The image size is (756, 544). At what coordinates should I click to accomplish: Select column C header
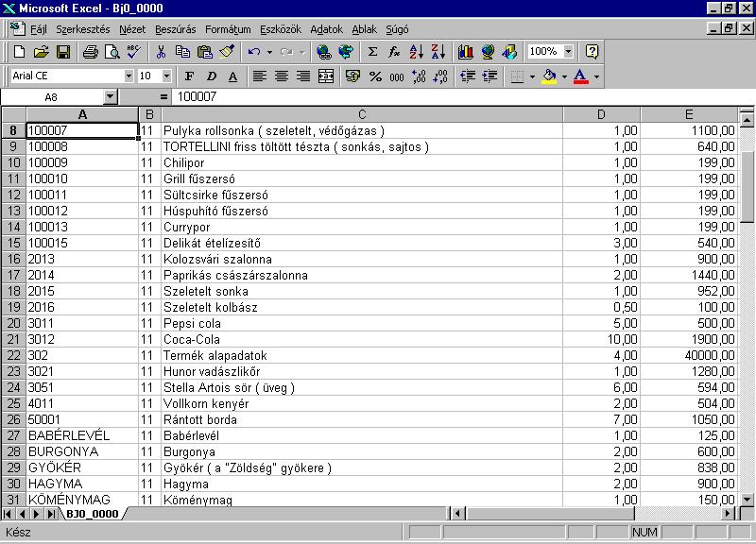click(362, 114)
